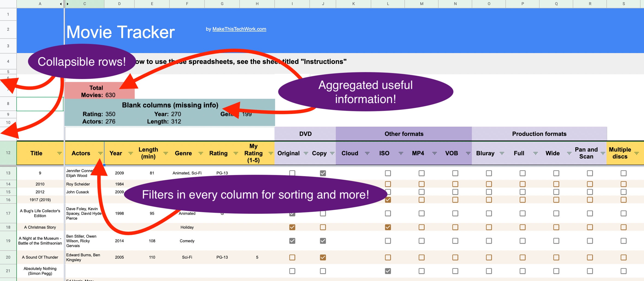
Task: Open the filter on the ISO column
Action: (x=401, y=153)
